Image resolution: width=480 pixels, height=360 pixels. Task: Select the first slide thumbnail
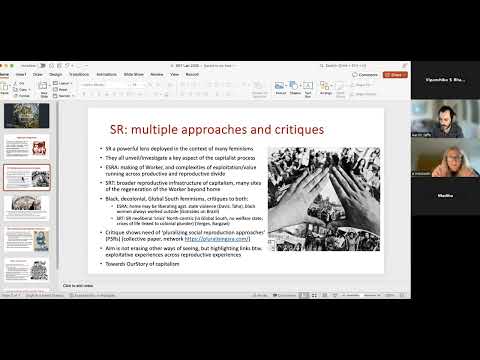pos(27,116)
